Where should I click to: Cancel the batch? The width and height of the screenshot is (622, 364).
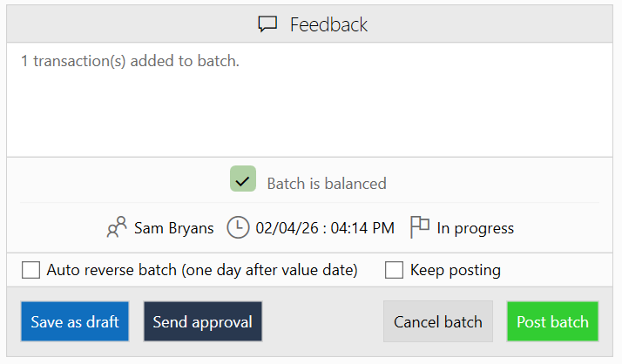tap(437, 322)
